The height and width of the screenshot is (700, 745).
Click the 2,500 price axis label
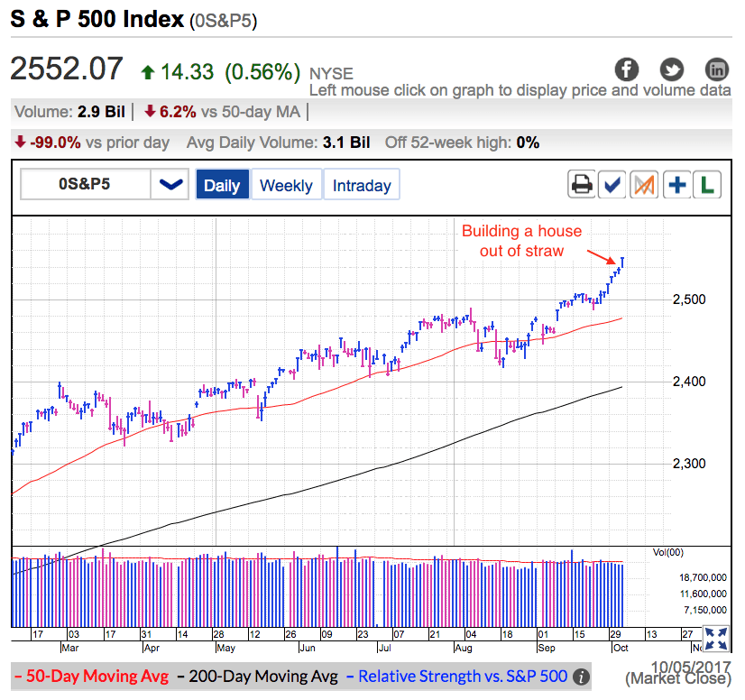(689, 299)
